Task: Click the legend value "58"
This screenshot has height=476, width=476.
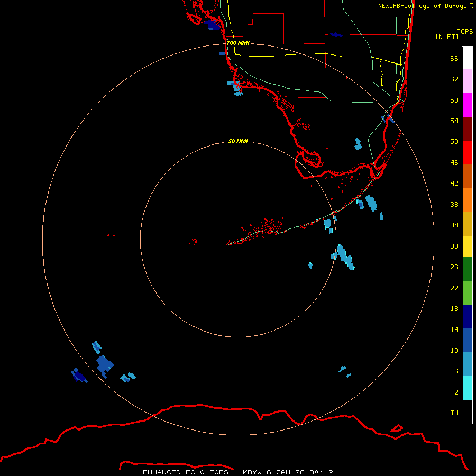Action: pos(454,100)
